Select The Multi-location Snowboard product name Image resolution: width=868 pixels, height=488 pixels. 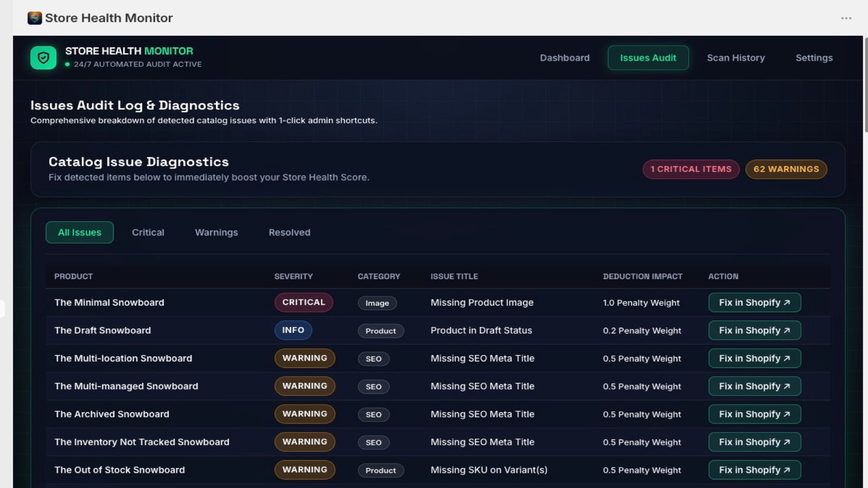[123, 358]
